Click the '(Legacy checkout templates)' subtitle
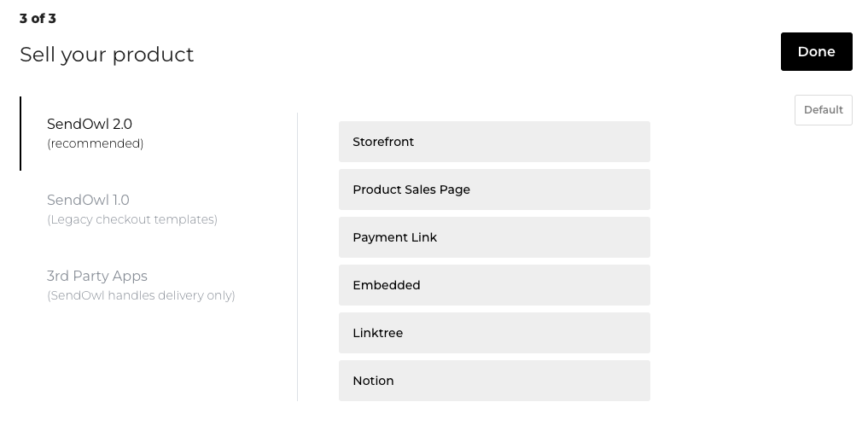The width and height of the screenshot is (868, 437). [132, 219]
